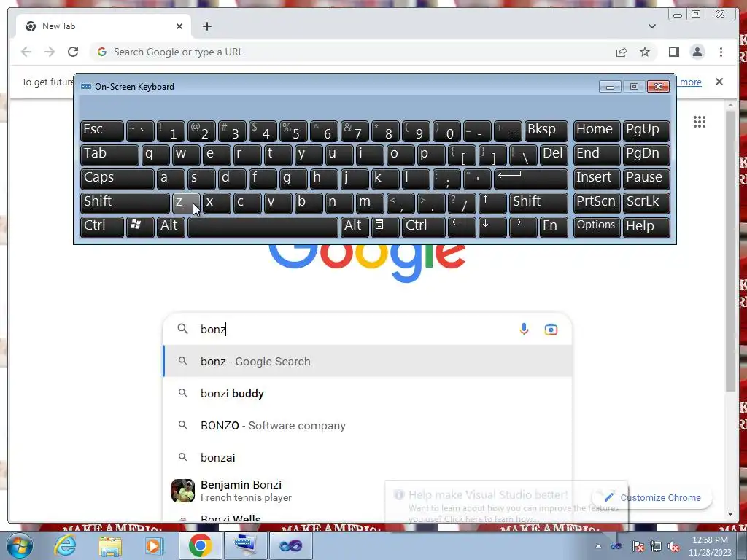This screenshot has height=560, width=747.
Task: Select Benjamin Bonzi tennis player suggestion
Action: click(x=367, y=491)
